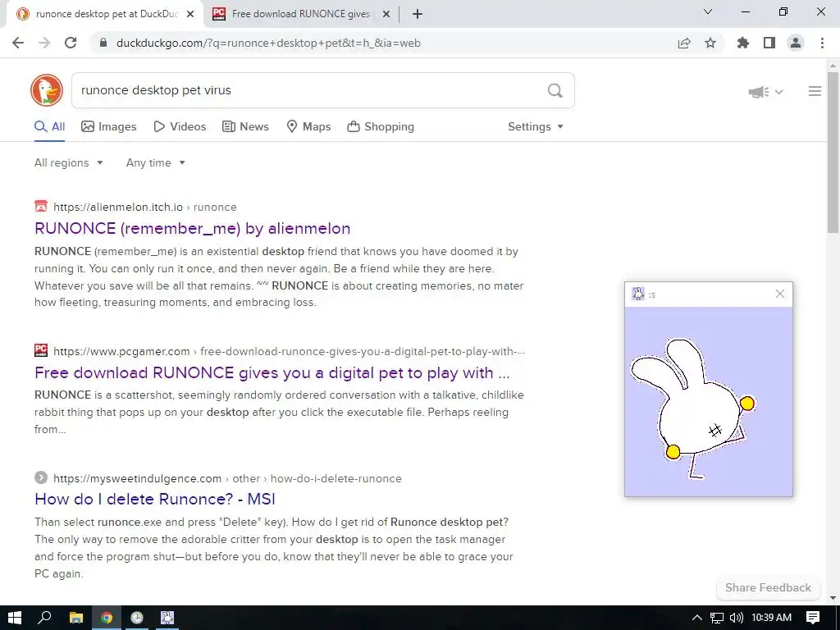Reload the current page

pos(71,43)
